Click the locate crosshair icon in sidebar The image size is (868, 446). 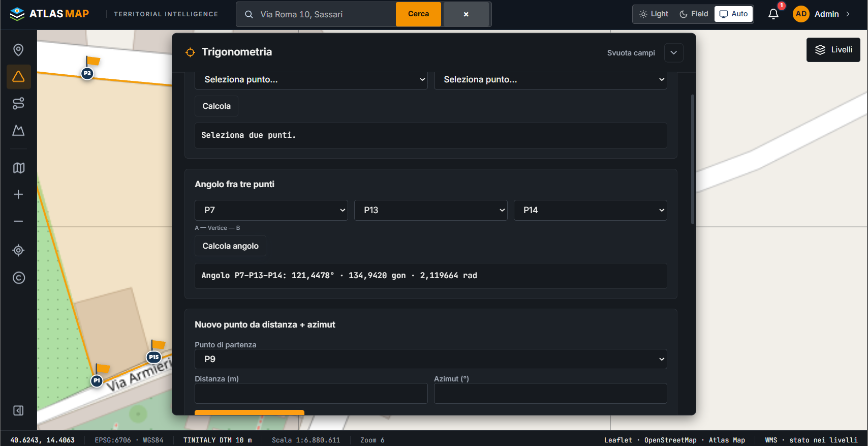click(18, 250)
